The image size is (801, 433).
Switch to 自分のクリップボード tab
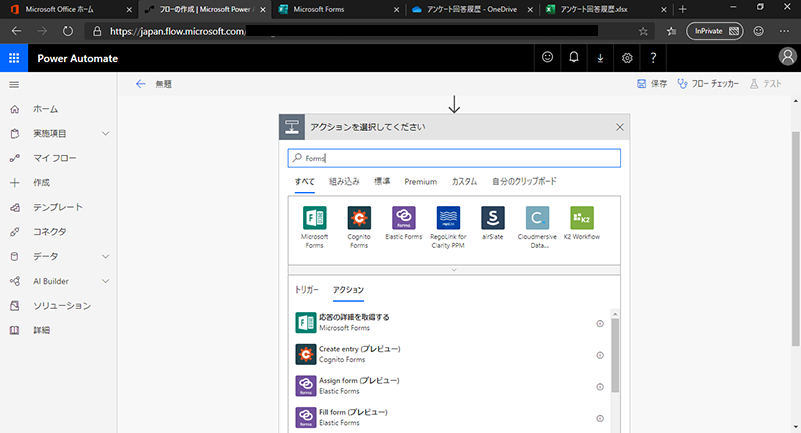click(x=524, y=182)
